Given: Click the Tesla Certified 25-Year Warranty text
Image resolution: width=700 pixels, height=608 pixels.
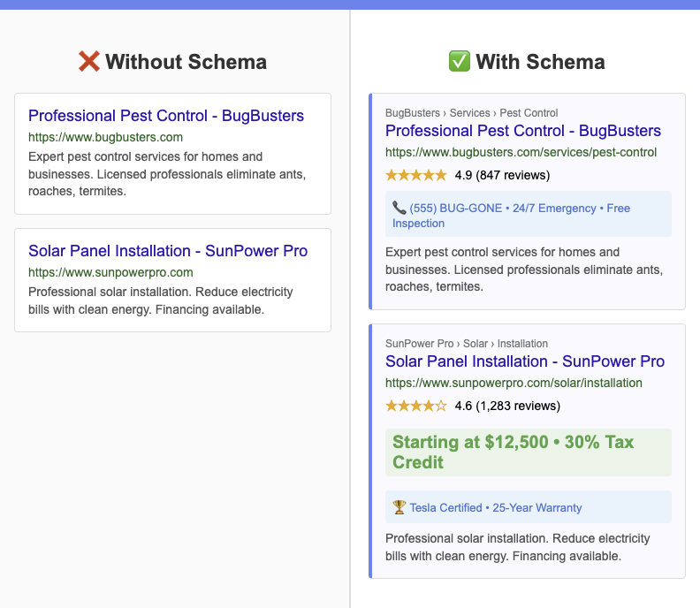Looking at the screenshot, I should (496, 507).
